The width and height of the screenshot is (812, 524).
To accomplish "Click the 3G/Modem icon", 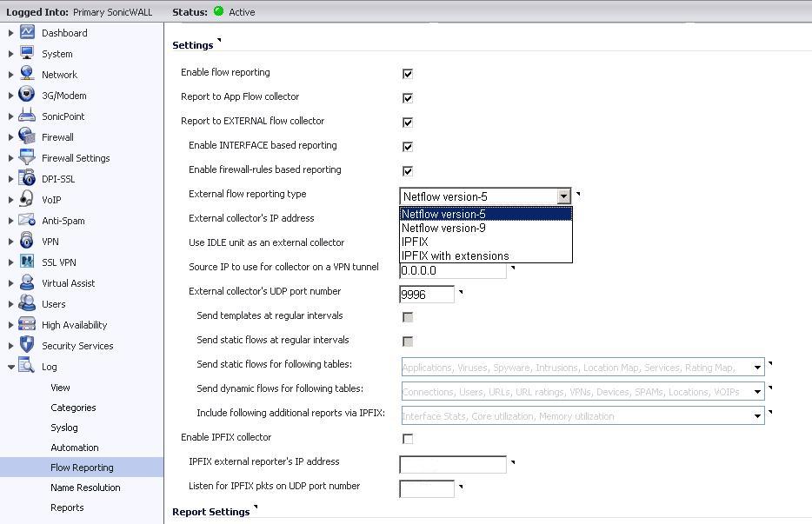I will pos(27,95).
